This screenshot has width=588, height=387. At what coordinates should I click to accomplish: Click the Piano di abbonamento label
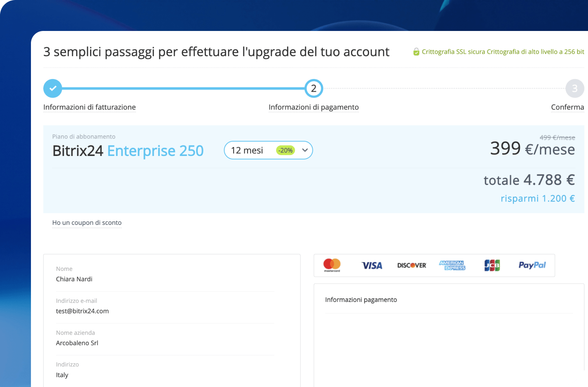84,137
